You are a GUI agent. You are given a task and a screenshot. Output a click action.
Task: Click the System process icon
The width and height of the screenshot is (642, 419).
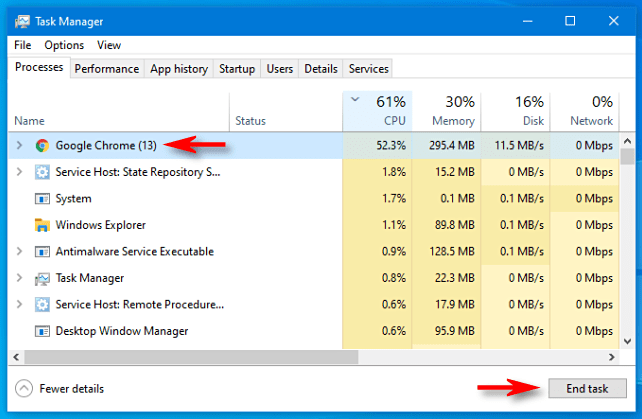tap(42, 198)
